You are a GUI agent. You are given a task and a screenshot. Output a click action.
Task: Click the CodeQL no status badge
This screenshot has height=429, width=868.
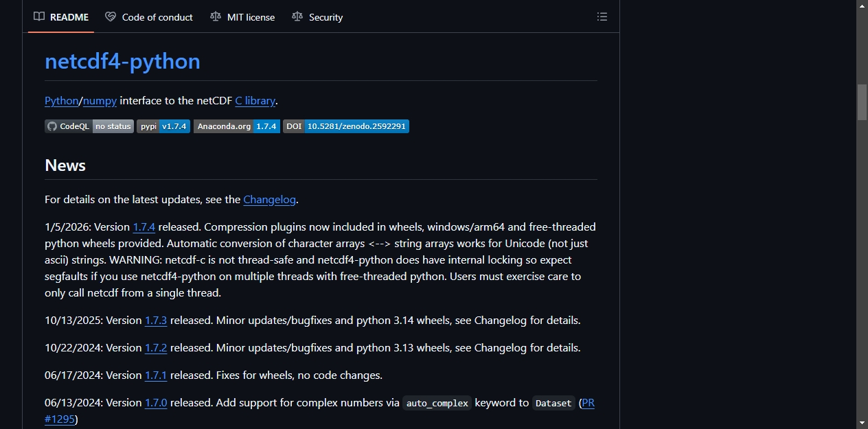tap(89, 126)
